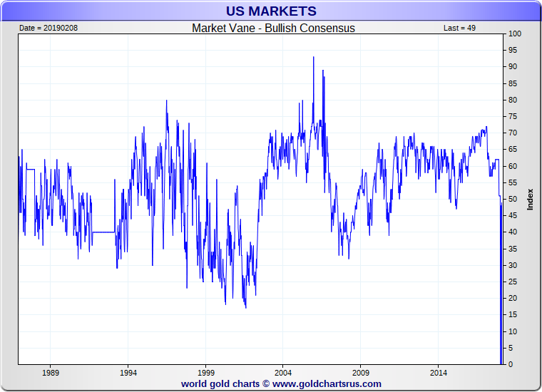Click the 5 y-axis tick label
The image size is (542, 392).
tap(511, 348)
